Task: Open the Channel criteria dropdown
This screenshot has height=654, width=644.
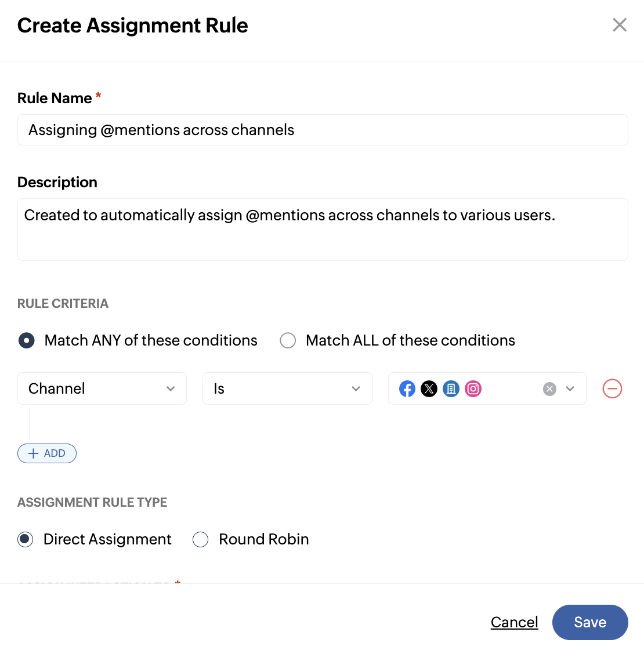Action: click(102, 388)
